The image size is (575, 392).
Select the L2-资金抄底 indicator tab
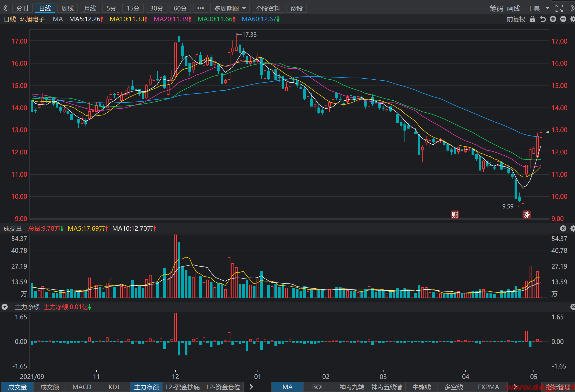pos(183,387)
